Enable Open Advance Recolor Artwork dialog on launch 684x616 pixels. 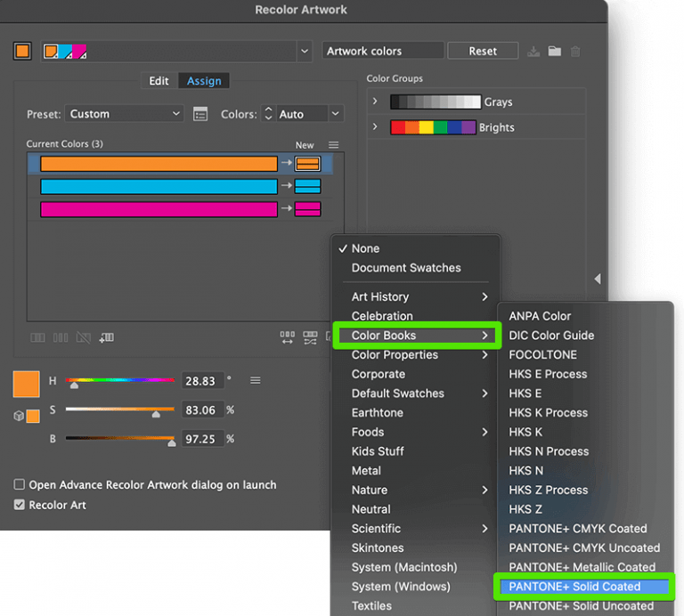point(20,484)
